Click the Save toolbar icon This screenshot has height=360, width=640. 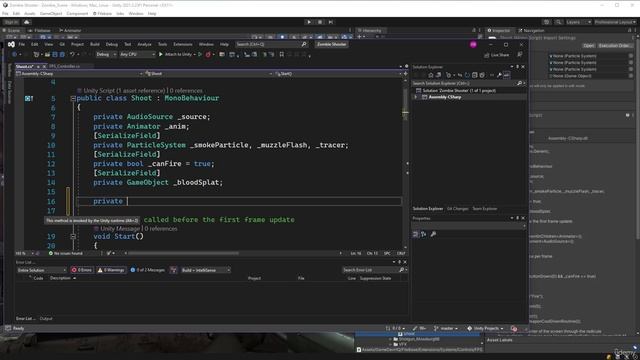point(55,54)
